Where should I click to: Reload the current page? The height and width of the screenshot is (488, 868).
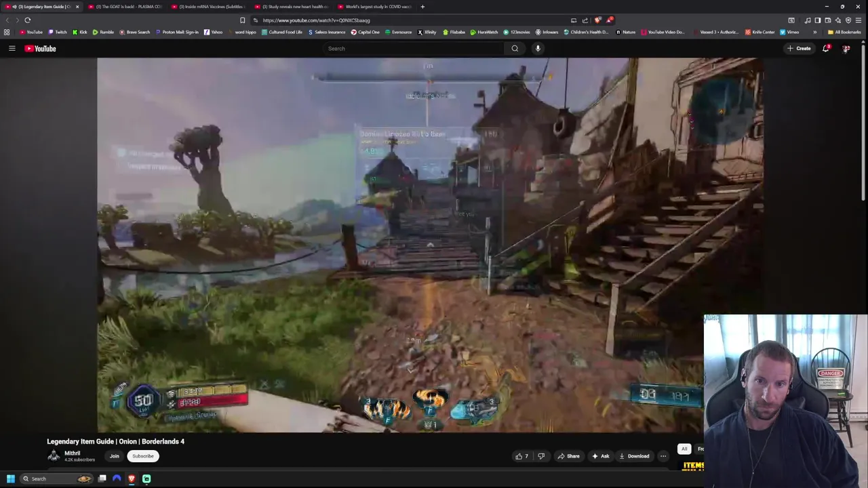coord(28,20)
